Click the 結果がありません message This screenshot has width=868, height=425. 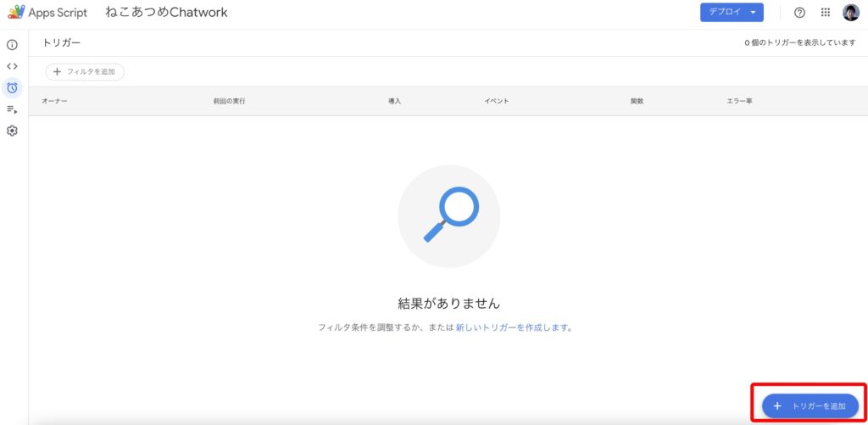click(x=449, y=303)
